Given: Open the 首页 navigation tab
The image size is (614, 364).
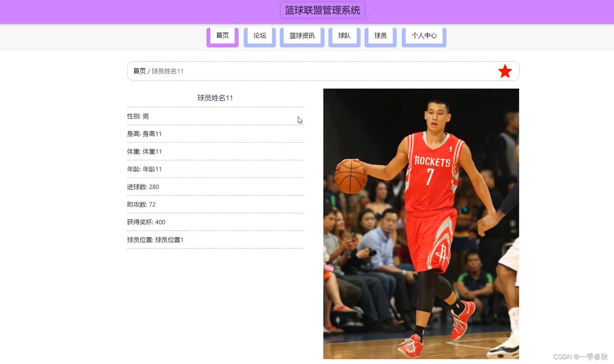Looking at the screenshot, I should click(222, 35).
